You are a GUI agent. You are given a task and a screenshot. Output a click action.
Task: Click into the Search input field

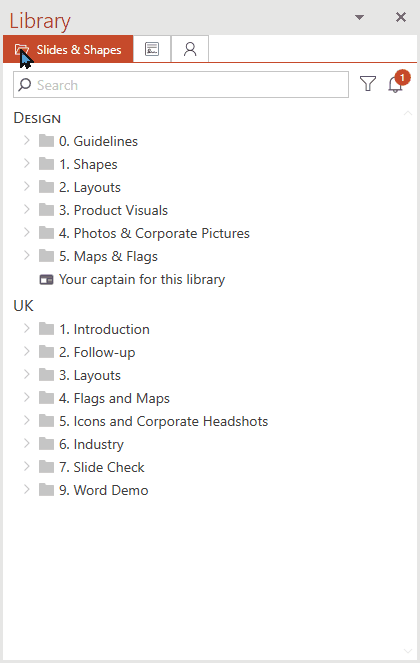tap(181, 85)
